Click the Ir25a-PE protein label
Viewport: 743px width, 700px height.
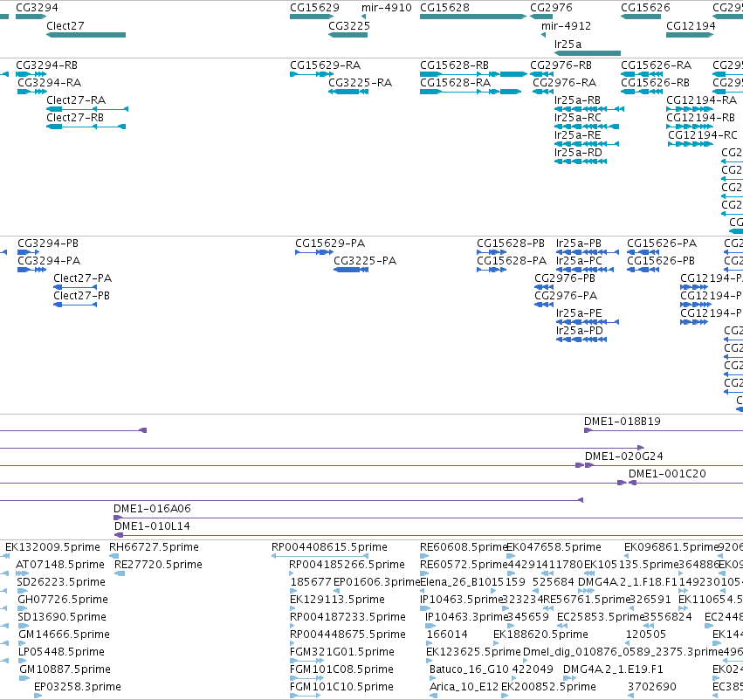(579, 313)
